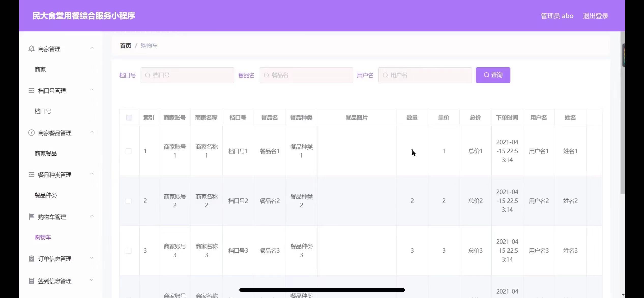This screenshot has width=644, height=298.
Task: Open the 档口号 submenu item
Action: click(x=43, y=111)
